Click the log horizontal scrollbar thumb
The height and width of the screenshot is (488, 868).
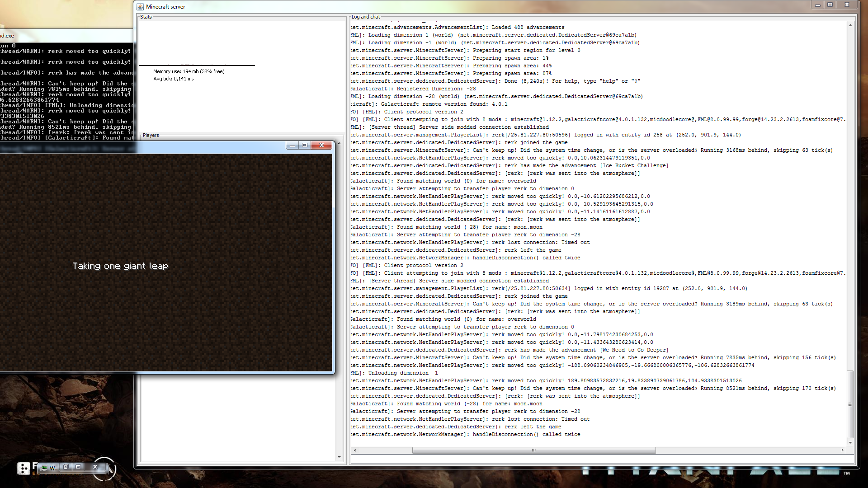tap(534, 450)
